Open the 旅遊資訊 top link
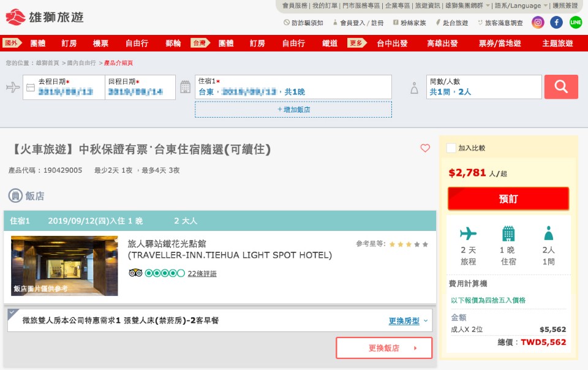The width and height of the screenshot is (588, 370). click(x=428, y=6)
